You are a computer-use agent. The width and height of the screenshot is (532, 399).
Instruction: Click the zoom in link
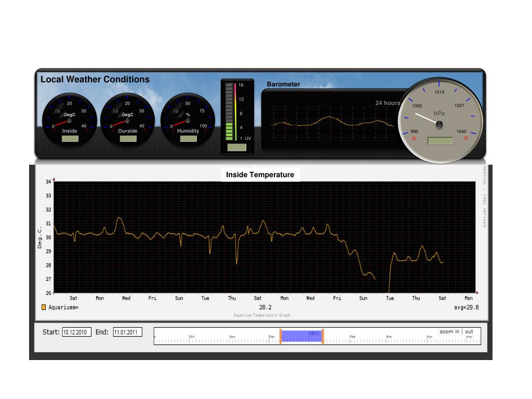tap(449, 331)
